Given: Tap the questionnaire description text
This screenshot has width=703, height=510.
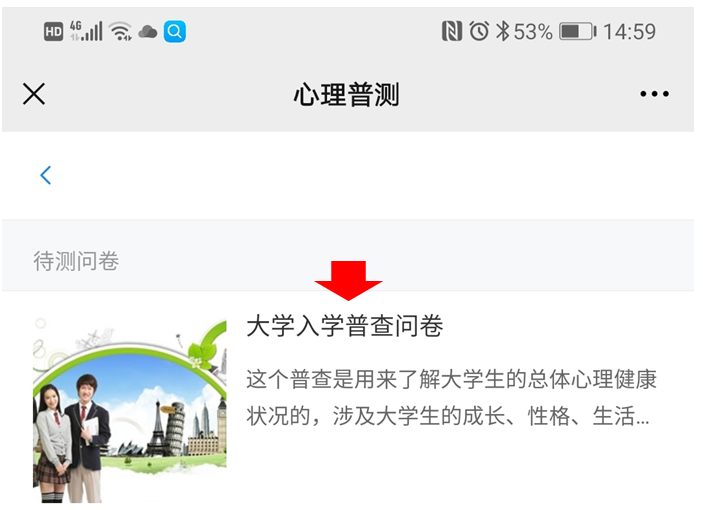Looking at the screenshot, I should (x=451, y=398).
